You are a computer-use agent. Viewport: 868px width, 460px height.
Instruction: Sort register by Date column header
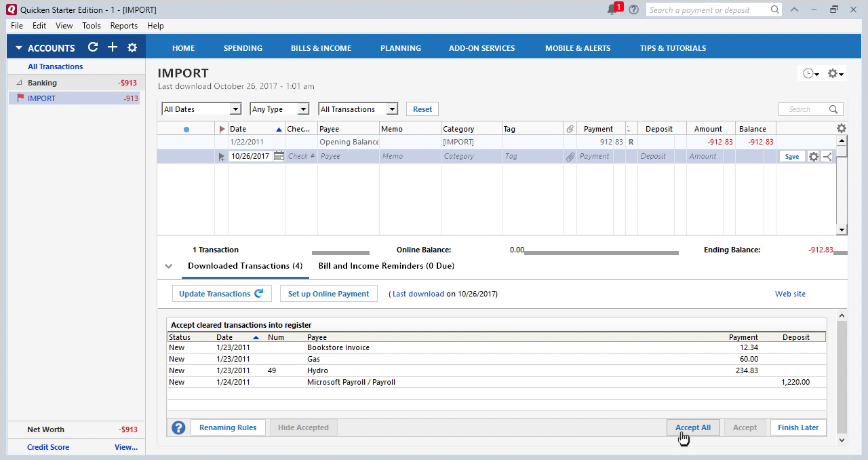[x=256, y=129]
